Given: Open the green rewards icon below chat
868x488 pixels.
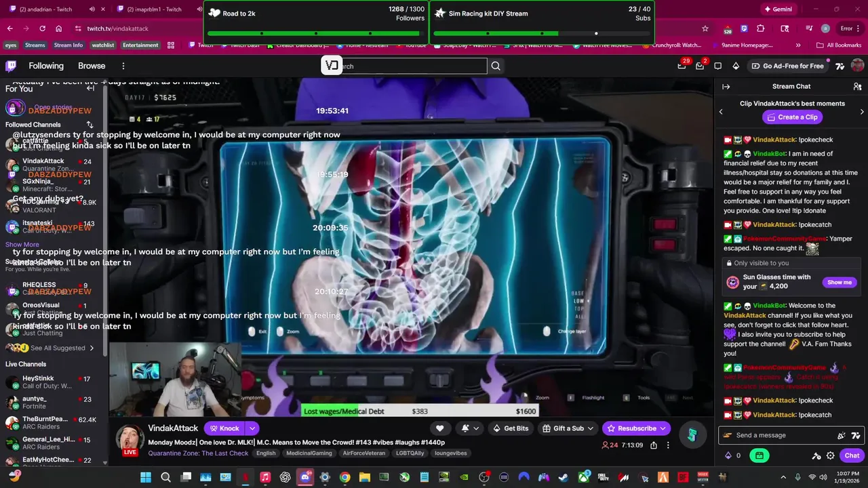Looking at the screenshot, I should click(x=759, y=455).
